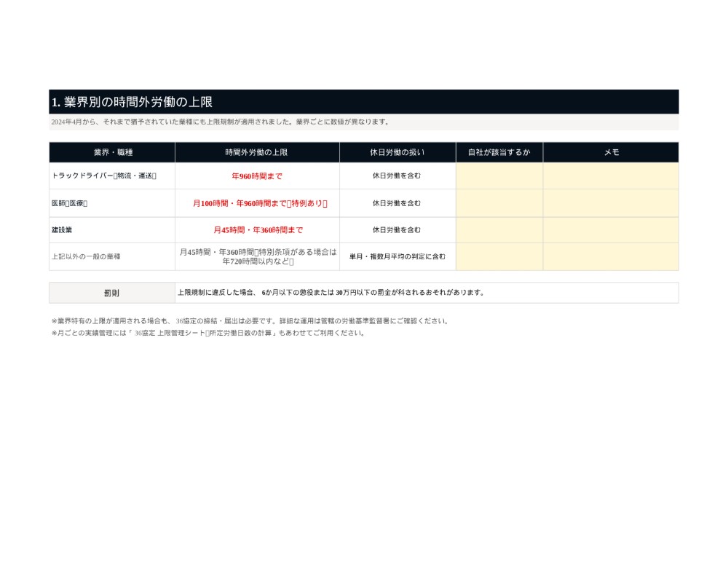
Task: Click the メモ input cell for 医師
Action: pos(611,203)
